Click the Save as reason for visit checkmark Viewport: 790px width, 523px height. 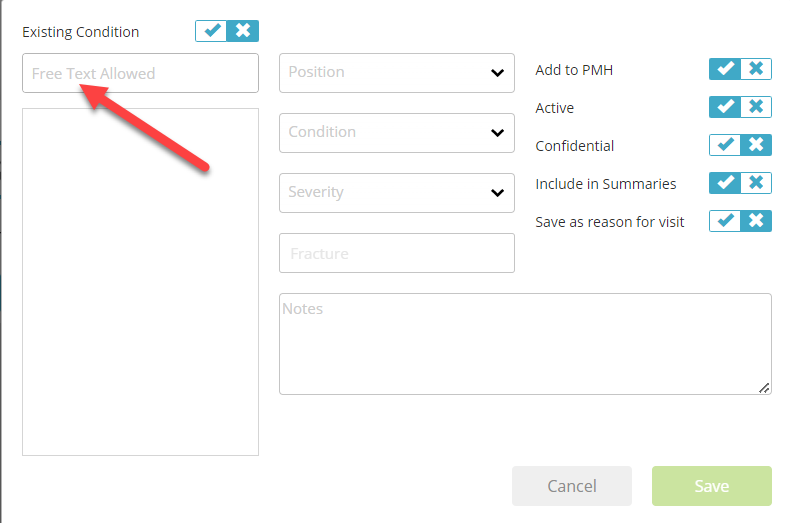pos(725,221)
